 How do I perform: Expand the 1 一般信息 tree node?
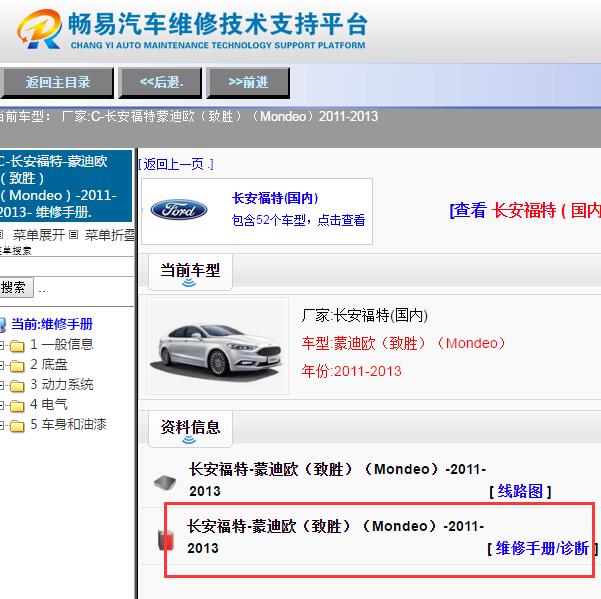point(2,345)
